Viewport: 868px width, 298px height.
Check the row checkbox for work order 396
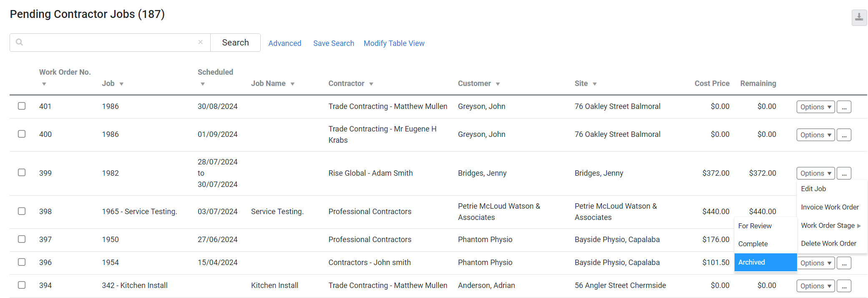click(x=22, y=262)
